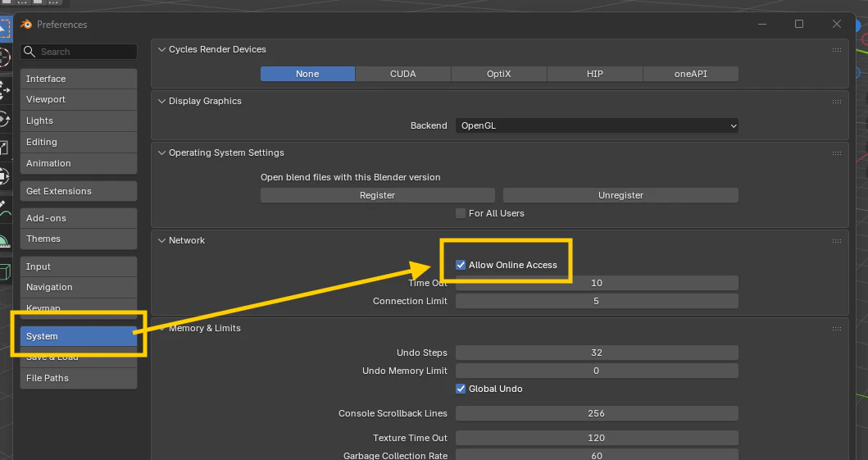Focus the Preferences Search box
Viewport: 868px width, 460px height.
[79, 52]
